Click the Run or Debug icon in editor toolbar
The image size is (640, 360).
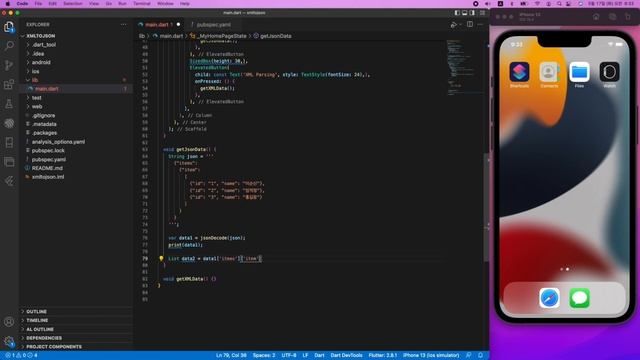click(453, 24)
